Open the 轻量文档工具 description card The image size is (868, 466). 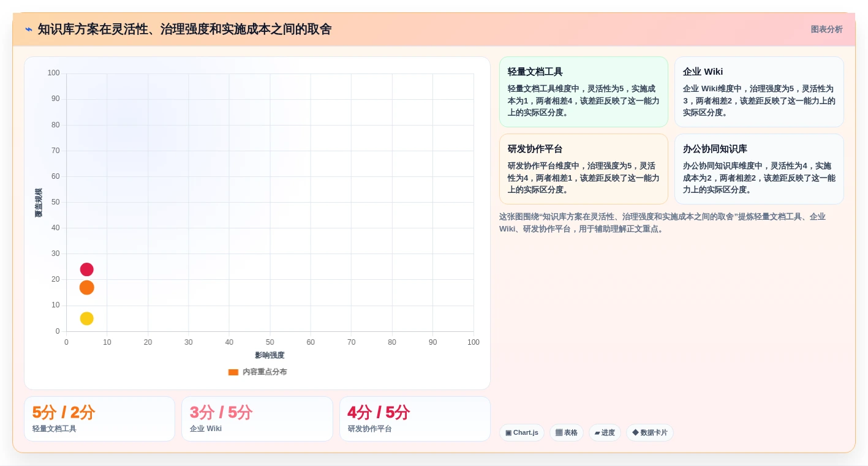click(584, 92)
